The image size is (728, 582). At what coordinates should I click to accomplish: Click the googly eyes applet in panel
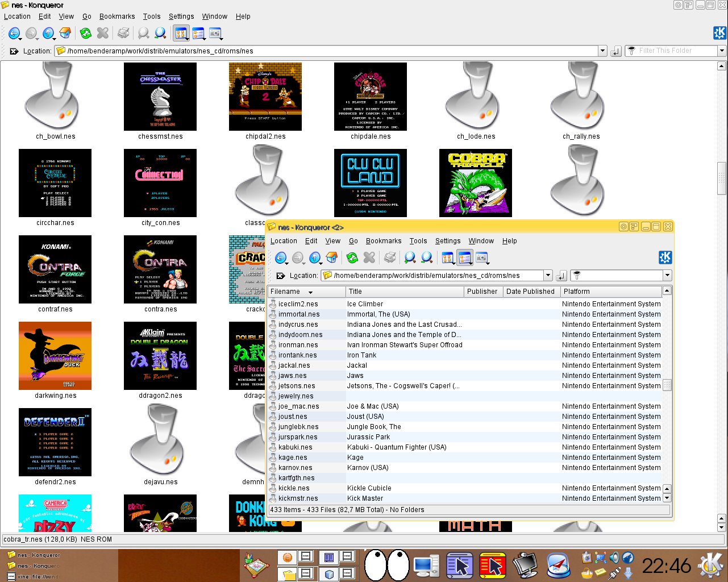(x=386, y=565)
